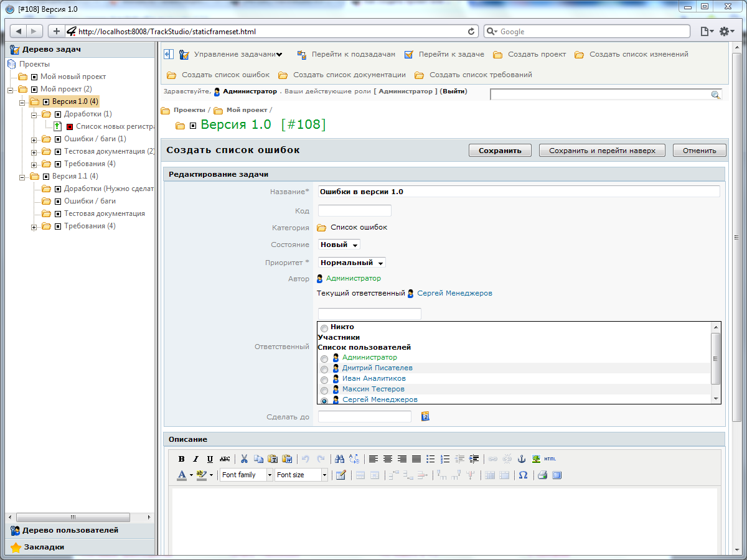This screenshot has width=747, height=560.
Task: Toggle bold formatting in description editor
Action: pyautogui.click(x=181, y=459)
